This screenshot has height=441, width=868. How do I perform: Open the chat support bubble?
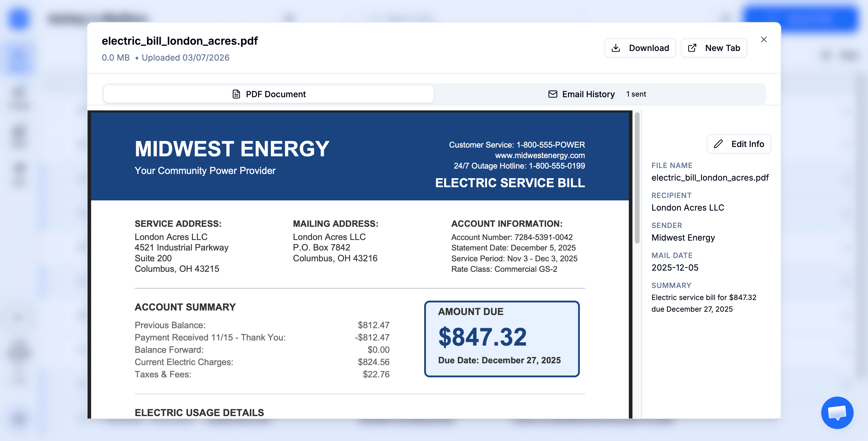[x=837, y=412]
